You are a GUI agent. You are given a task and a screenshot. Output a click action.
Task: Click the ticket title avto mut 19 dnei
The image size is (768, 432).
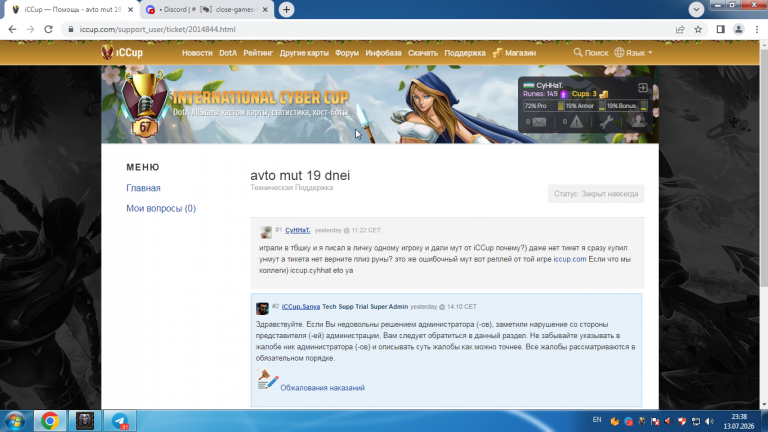click(300, 175)
